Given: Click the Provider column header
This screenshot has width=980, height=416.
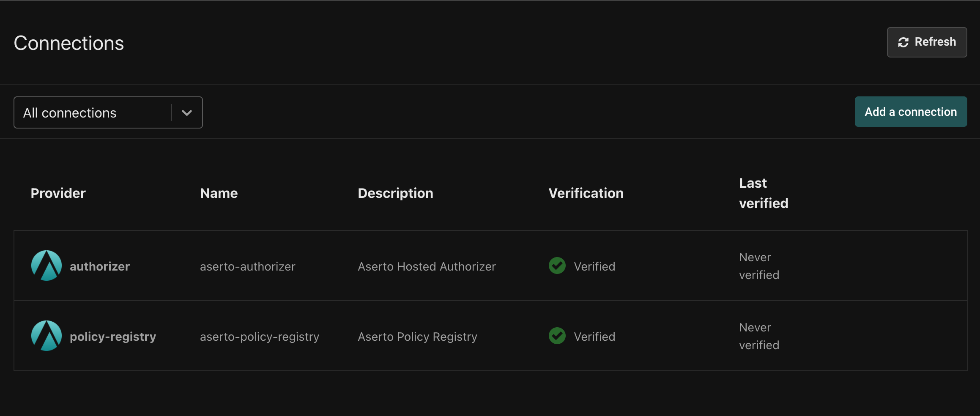Looking at the screenshot, I should click(58, 193).
